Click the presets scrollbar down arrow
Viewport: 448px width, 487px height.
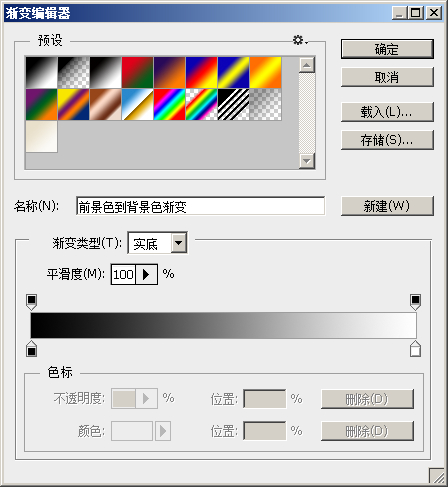[x=307, y=161]
